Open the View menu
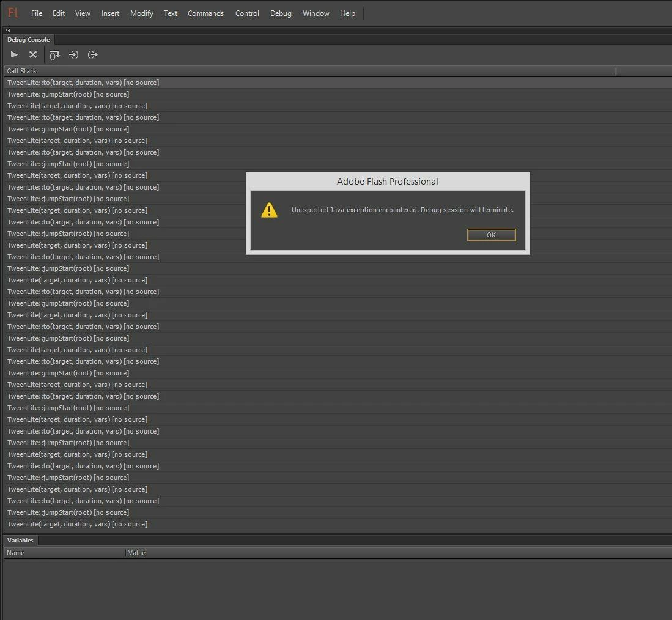This screenshot has width=672, height=620. tap(83, 13)
